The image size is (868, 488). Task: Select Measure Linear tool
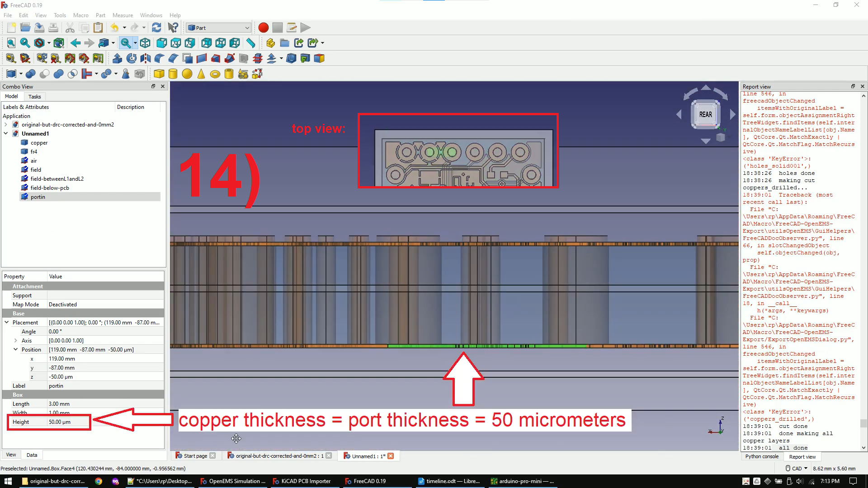pos(11,58)
